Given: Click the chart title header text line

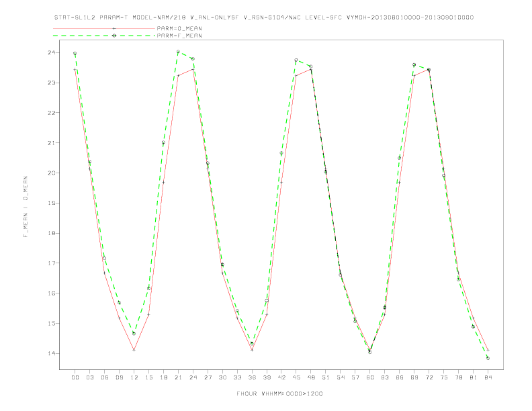Looking at the screenshot, I should pyautogui.click(x=264, y=17).
